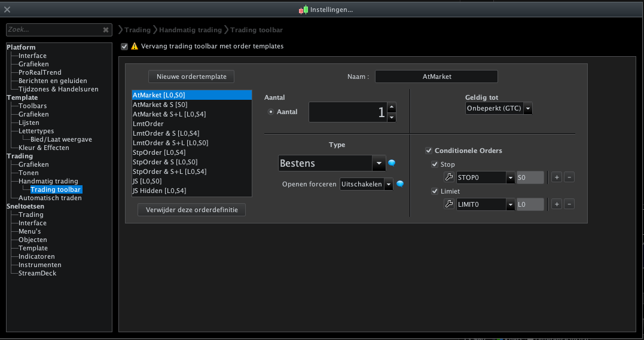Click the Trading toolbar breadcrumb
644x340 pixels.
pyautogui.click(x=257, y=30)
